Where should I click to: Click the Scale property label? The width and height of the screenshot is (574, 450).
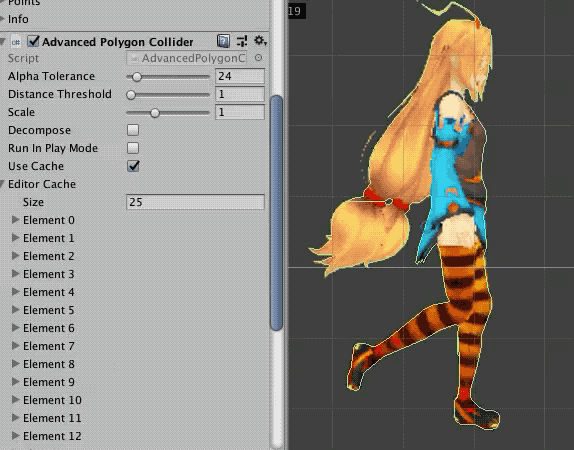click(21, 112)
